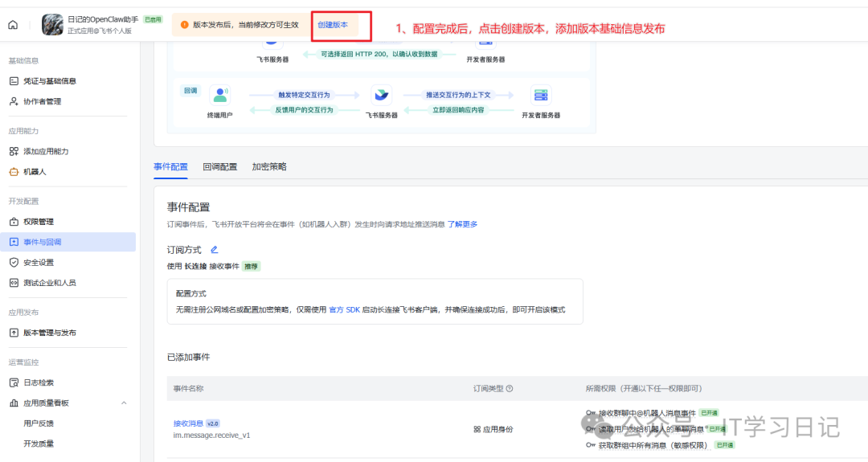Click the 订阅类型 help icon
Screen dimensions: 868x462
[510, 388]
